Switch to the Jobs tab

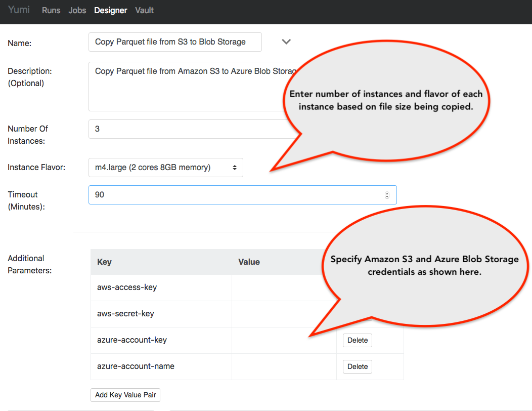[x=77, y=10]
